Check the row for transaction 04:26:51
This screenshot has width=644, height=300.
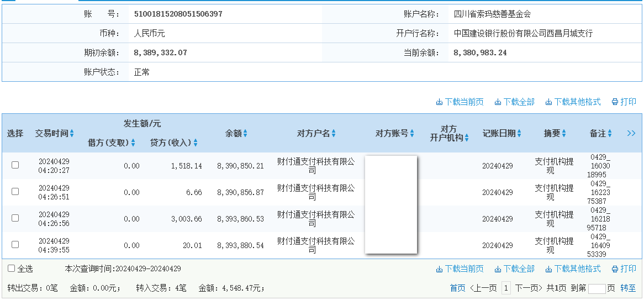click(15, 192)
